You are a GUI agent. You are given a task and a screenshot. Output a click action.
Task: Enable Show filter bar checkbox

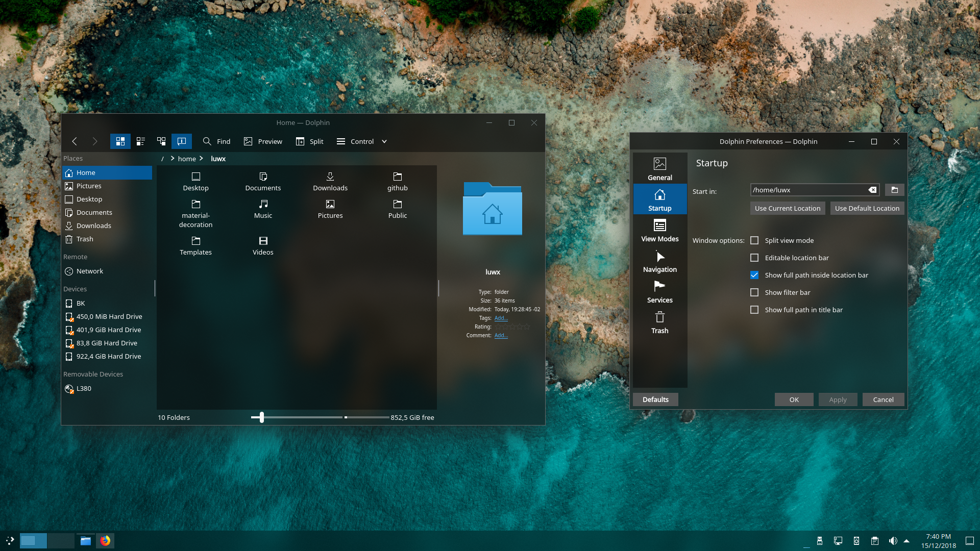pyautogui.click(x=754, y=292)
